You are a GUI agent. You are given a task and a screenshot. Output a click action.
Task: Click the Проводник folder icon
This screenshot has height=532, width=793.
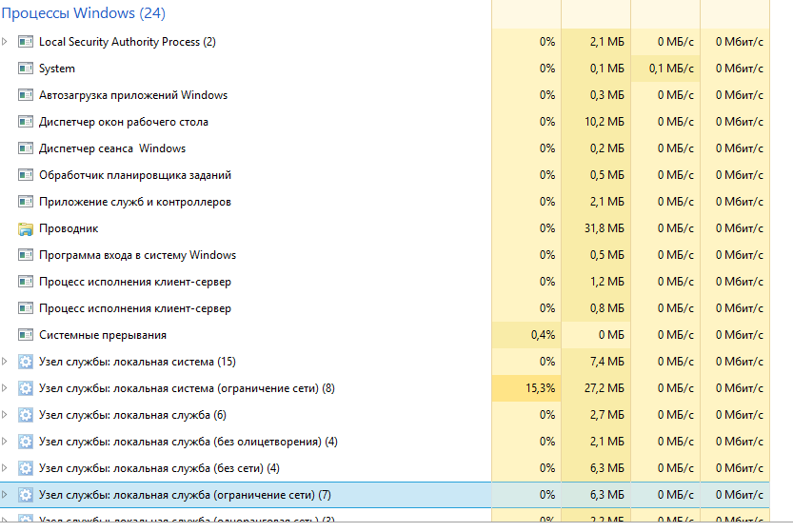point(26,229)
